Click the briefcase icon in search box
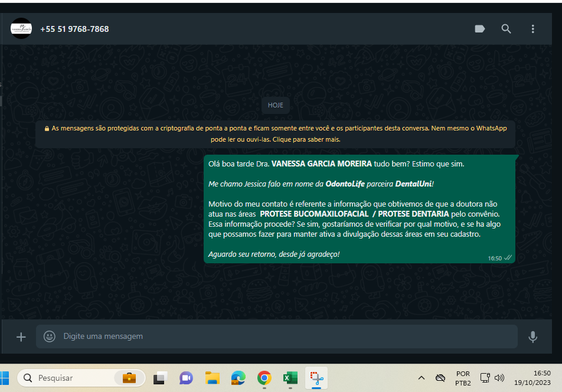The width and height of the screenshot is (562, 392). pos(129,378)
